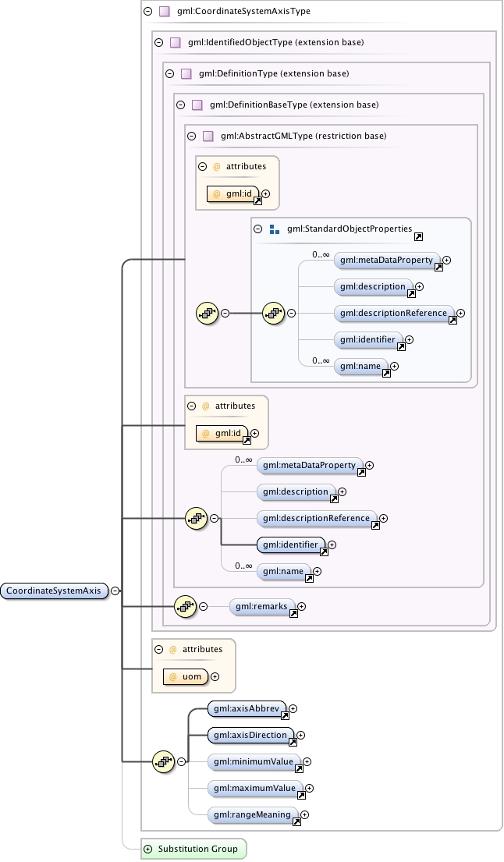This screenshot has width=504, height=862.
Task: Collapse the gml:CoordinateSystemAxisType box
Action: (x=148, y=11)
